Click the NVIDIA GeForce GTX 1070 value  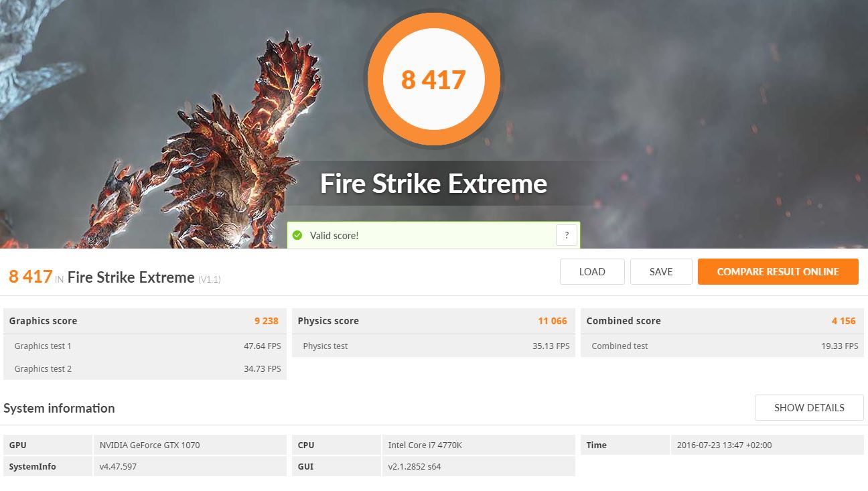pyautogui.click(x=190, y=445)
